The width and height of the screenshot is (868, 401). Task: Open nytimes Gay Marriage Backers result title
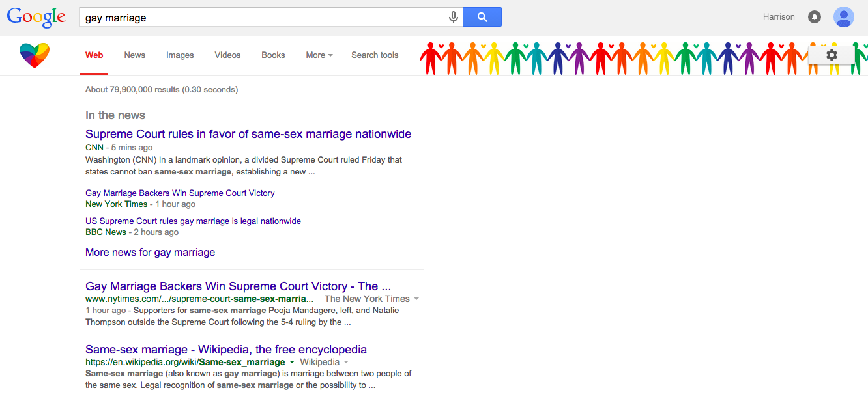pyautogui.click(x=238, y=286)
